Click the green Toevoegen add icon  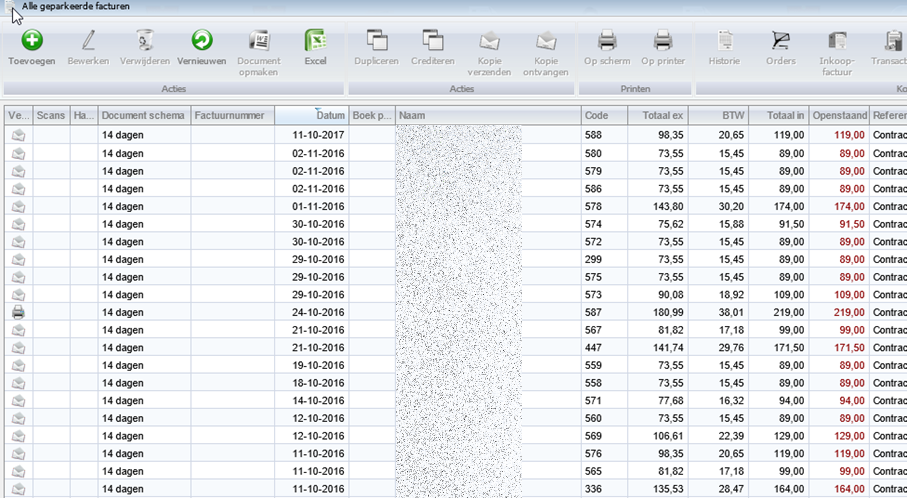click(32, 42)
